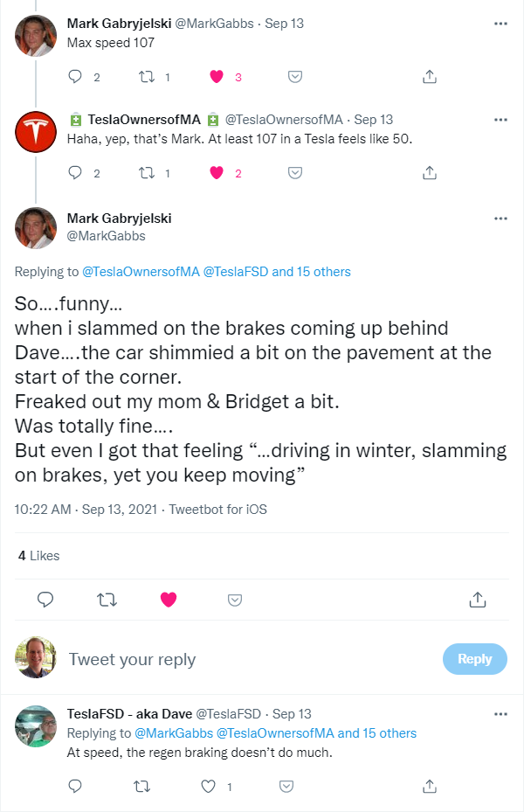Open the '4 Likes' list
Viewport: 524px width, 812px height.
38,556
